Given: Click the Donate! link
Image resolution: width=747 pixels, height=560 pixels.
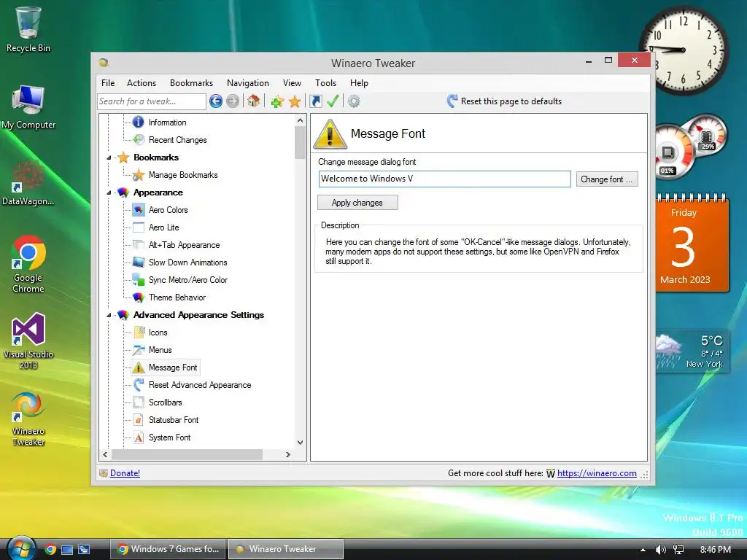Looking at the screenshot, I should 125,472.
